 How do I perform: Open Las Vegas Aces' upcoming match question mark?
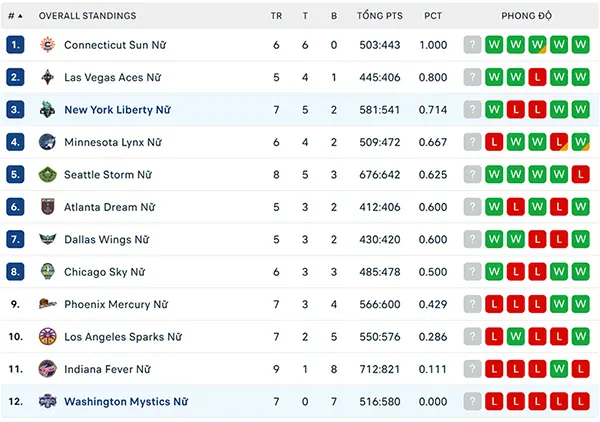pos(472,77)
